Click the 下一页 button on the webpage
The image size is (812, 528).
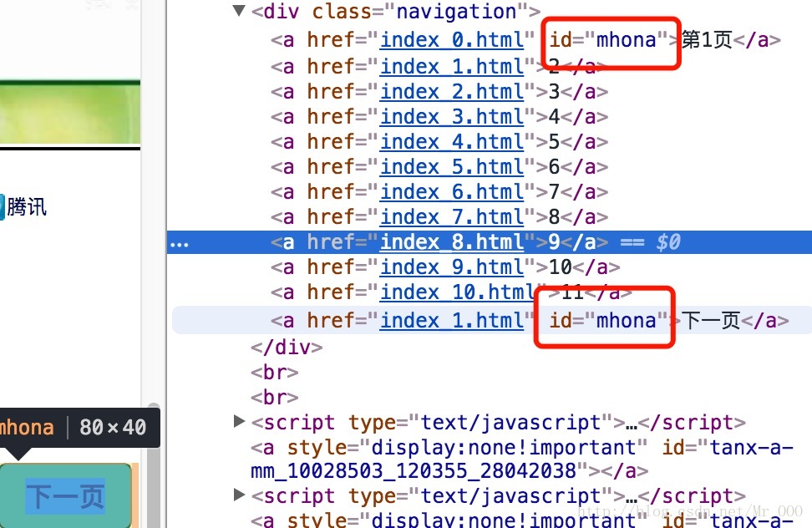[x=65, y=495]
